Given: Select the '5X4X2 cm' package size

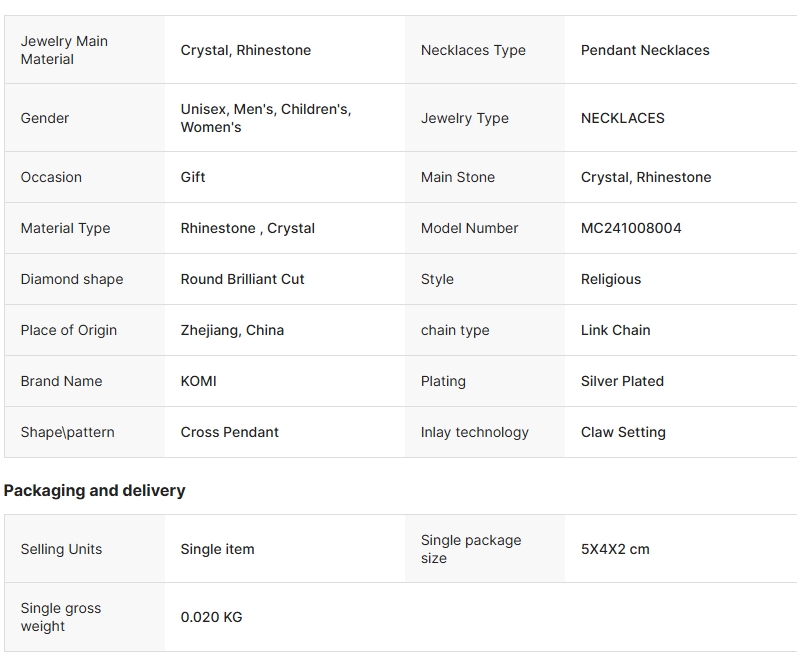Looking at the screenshot, I should click(615, 549).
